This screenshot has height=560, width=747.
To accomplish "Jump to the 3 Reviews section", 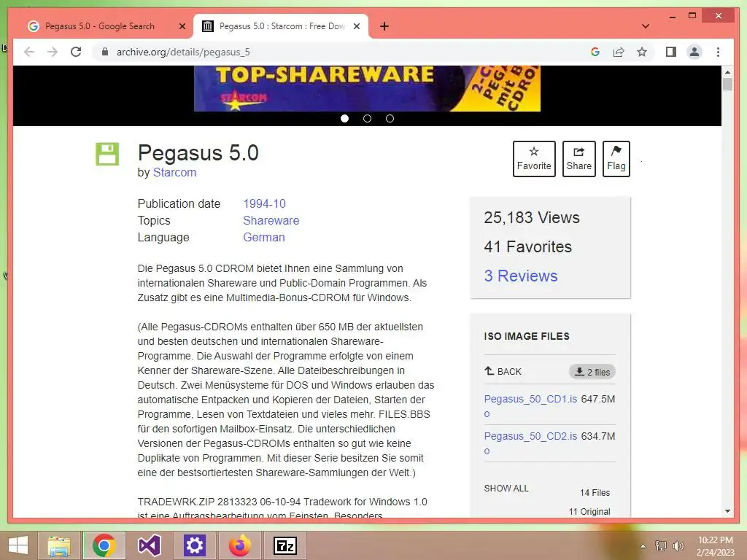I will tap(521, 276).
